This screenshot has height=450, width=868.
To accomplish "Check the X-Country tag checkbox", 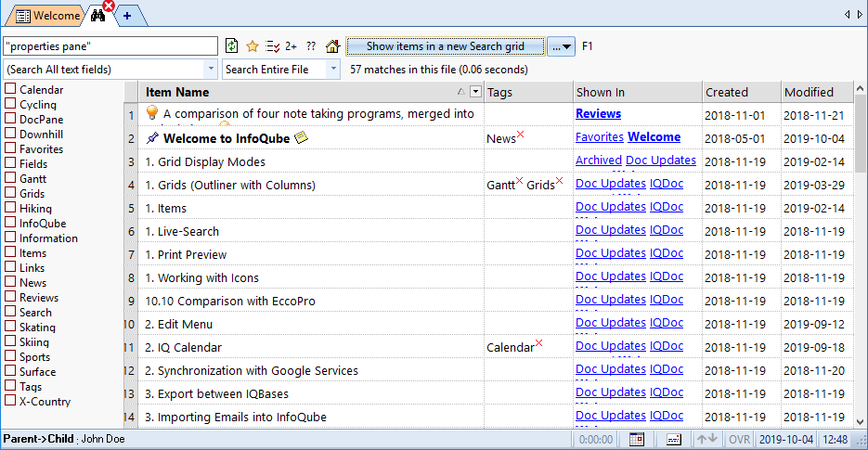I will [x=10, y=401].
